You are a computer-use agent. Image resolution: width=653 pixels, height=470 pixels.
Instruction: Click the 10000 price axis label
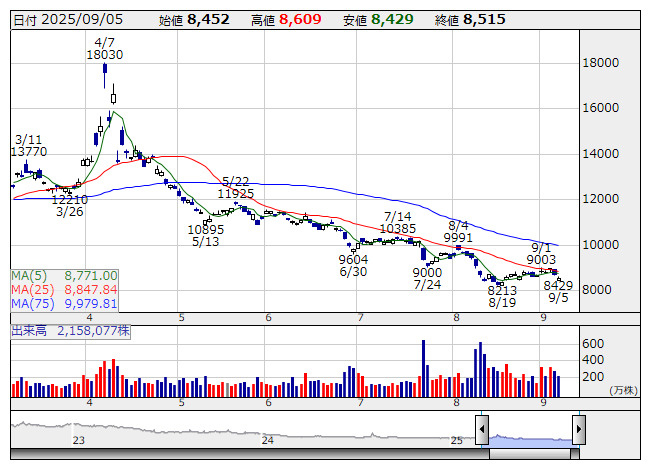click(601, 245)
